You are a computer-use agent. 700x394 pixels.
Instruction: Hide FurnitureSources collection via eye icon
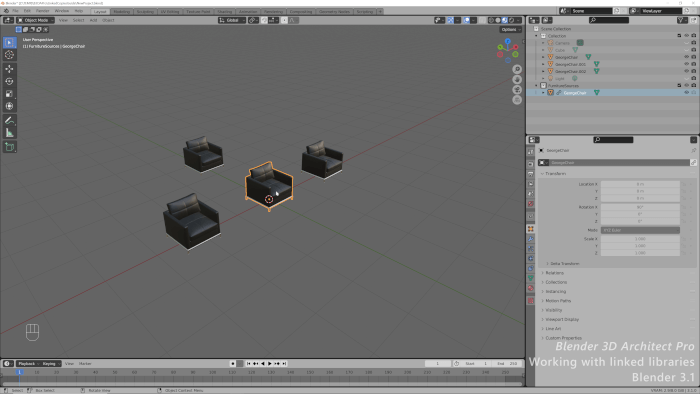click(x=687, y=86)
